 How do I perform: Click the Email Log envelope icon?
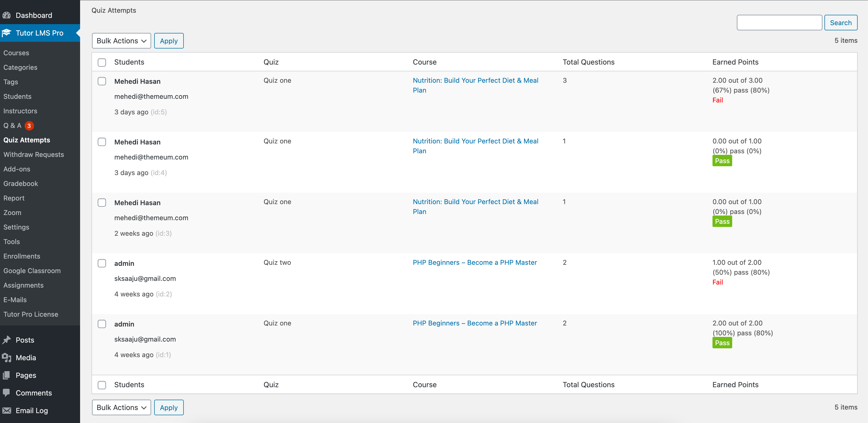click(6, 410)
